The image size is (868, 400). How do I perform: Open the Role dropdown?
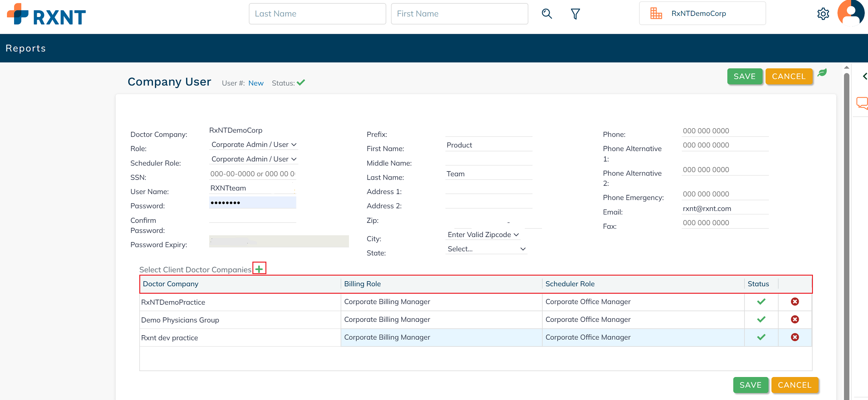coord(254,144)
